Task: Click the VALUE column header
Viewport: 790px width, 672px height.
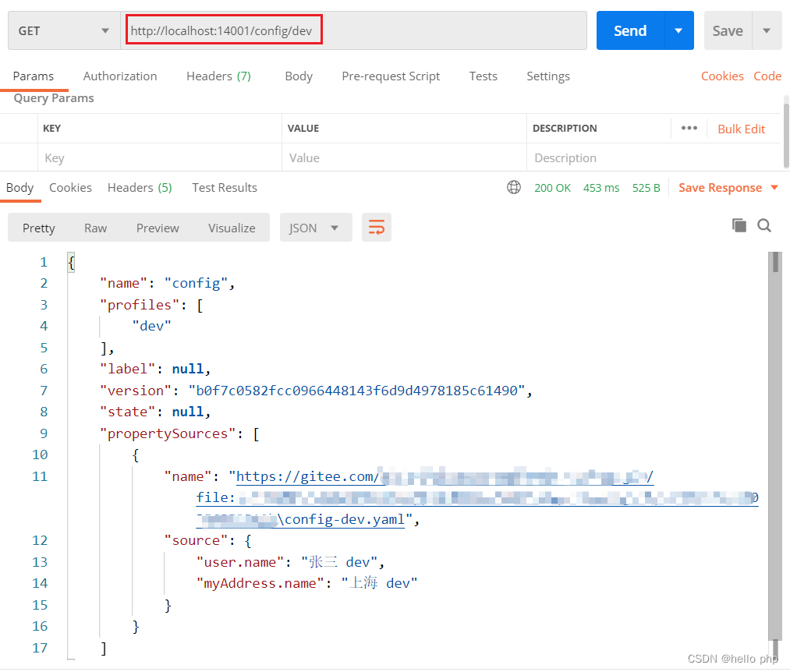Action: [x=303, y=128]
